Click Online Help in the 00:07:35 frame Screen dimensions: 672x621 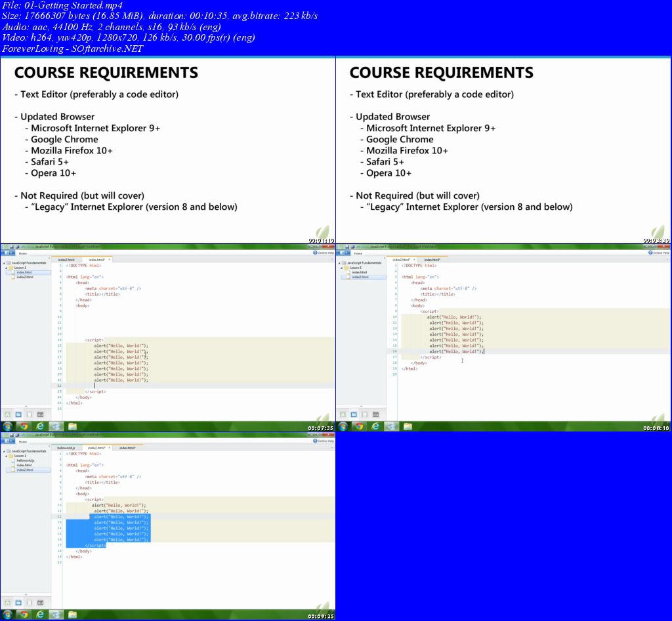coord(323,252)
